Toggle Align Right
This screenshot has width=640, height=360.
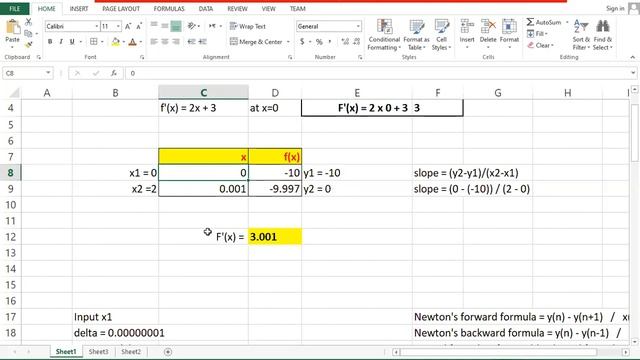point(176,42)
